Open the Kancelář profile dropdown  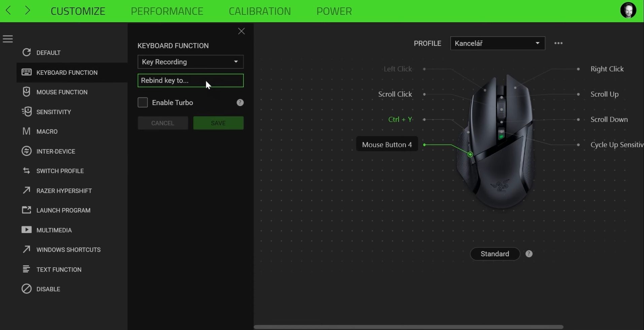point(498,43)
